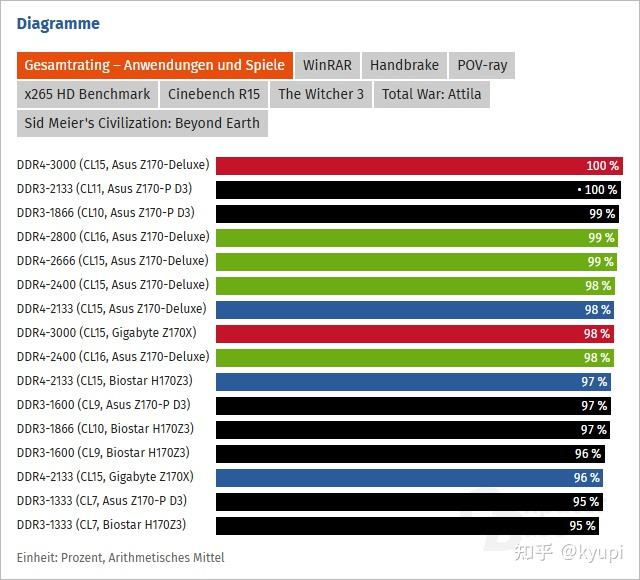Image resolution: width=640 pixels, height=580 pixels.
Task: Click the green DDR4-2800 CL16 99 % bar
Action: [x=417, y=238]
